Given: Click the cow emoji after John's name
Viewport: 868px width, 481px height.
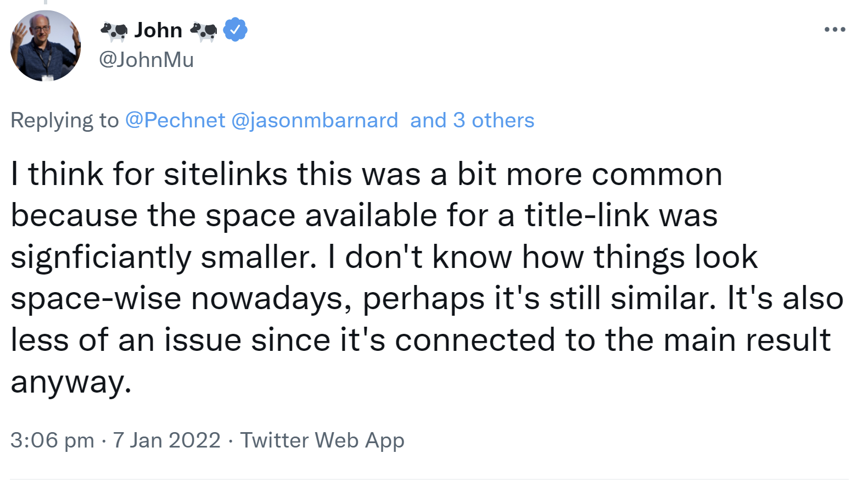Looking at the screenshot, I should (203, 31).
